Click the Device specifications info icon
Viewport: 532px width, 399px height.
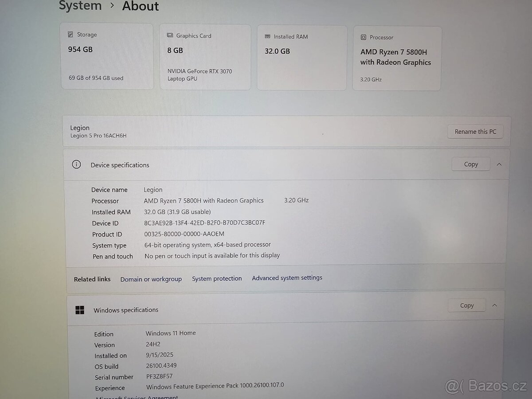[76, 164]
